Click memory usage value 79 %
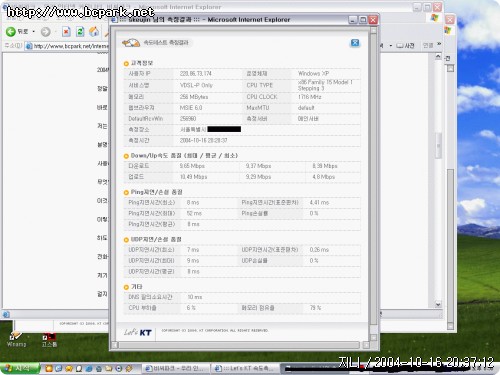Viewport: 500px width, 375px height. (x=315, y=308)
